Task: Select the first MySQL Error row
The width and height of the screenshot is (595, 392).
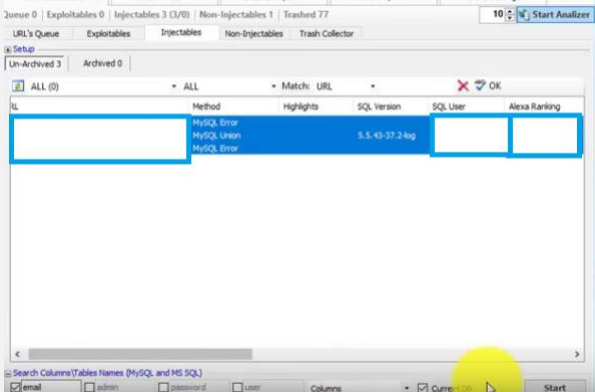Action: point(215,123)
